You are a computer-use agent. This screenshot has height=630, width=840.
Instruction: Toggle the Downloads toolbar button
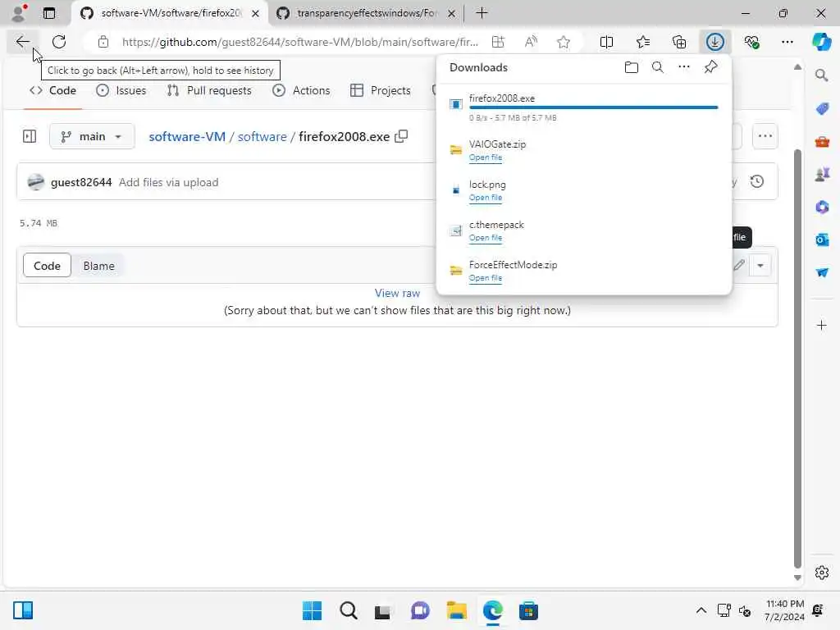(715, 42)
